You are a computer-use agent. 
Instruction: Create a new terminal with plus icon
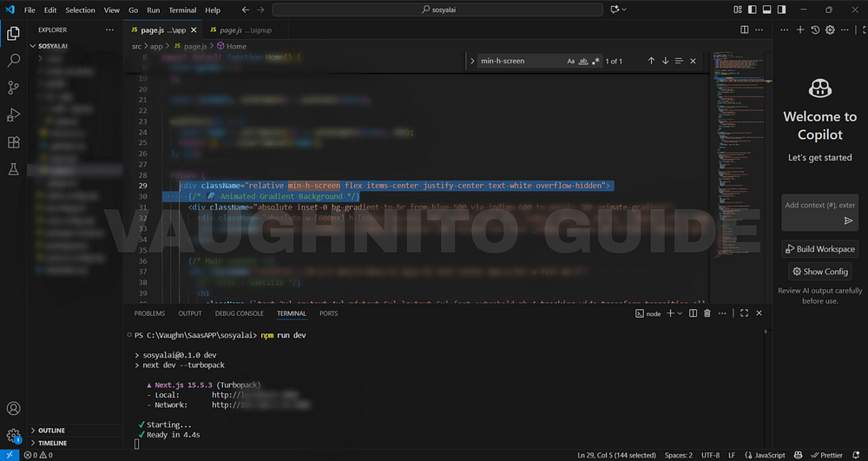pyautogui.click(x=670, y=313)
